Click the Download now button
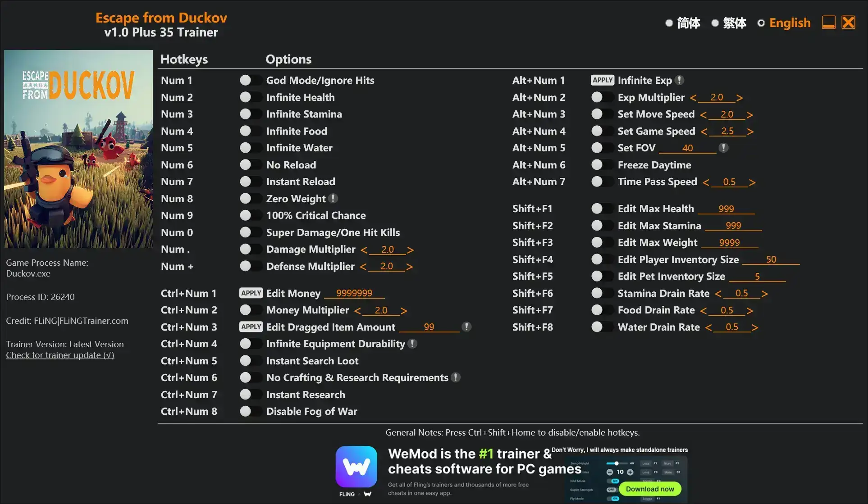 click(649, 489)
